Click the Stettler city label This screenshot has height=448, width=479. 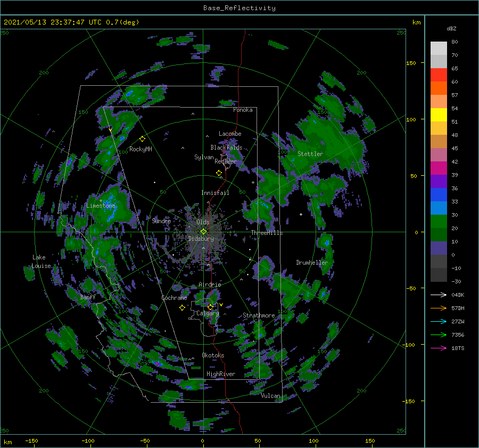point(310,154)
